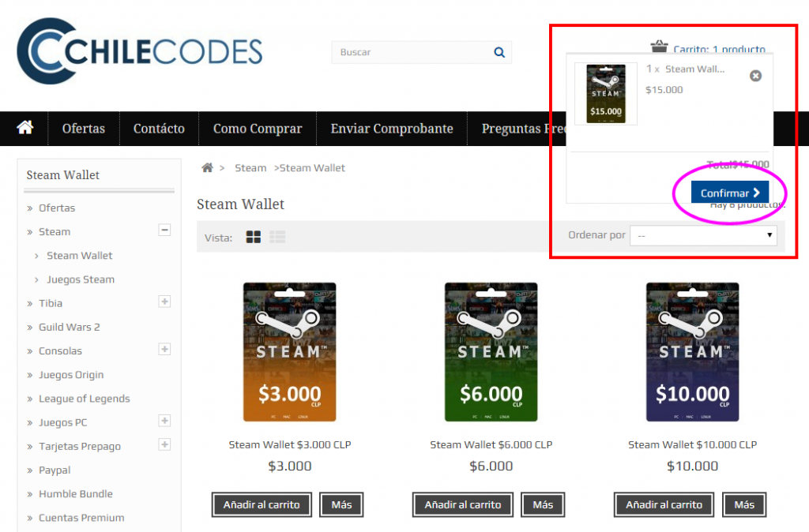Open Cuentas Premium category

pyautogui.click(x=81, y=518)
